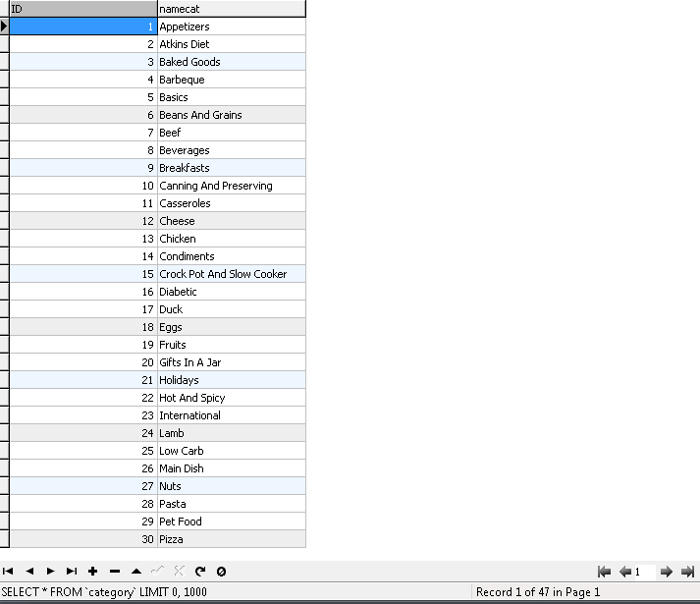Click the page number input field
The height and width of the screenshot is (604, 700).
645,572
